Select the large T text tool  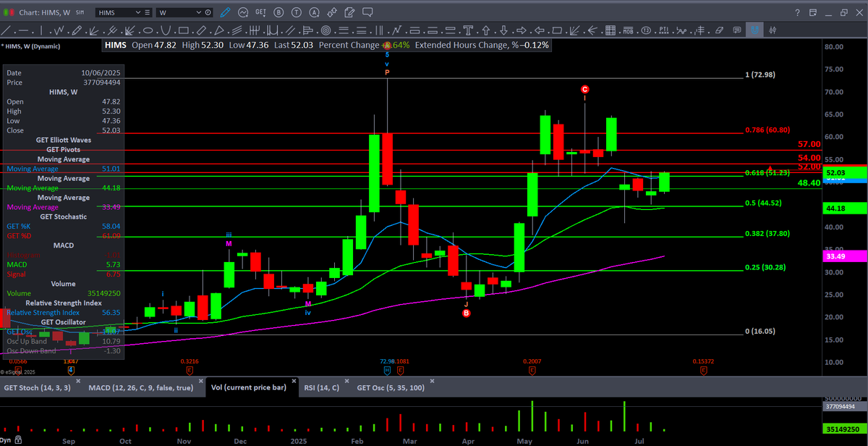468,30
